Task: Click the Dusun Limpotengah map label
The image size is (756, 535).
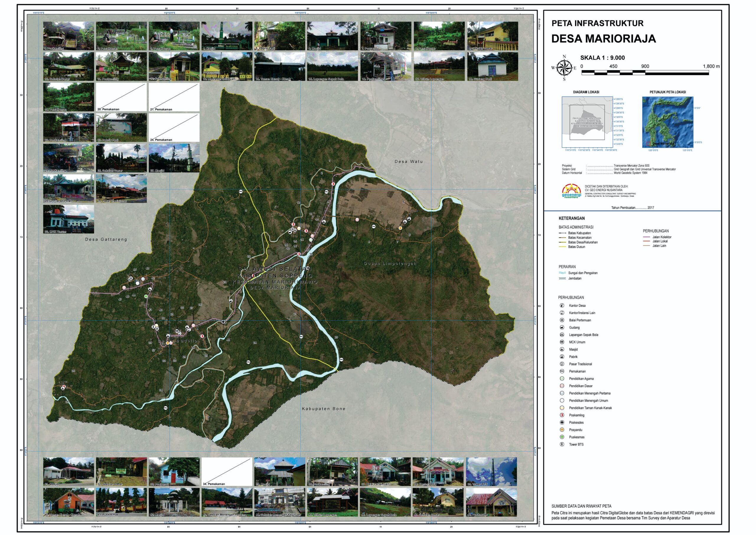Action: (x=390, y=263)
